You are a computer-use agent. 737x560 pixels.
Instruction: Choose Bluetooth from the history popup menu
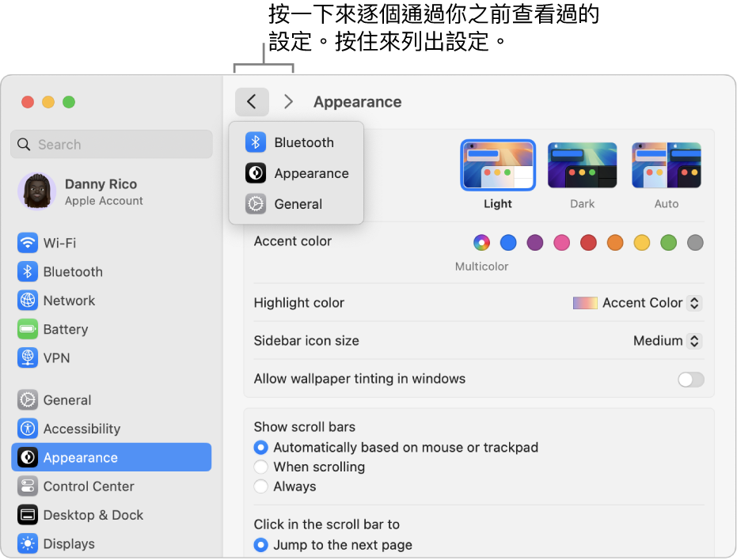click(296, 142)
